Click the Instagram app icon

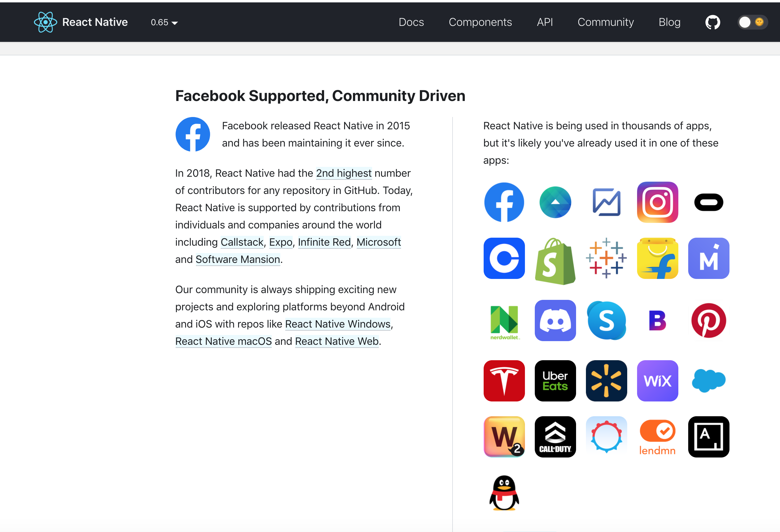(657, 202)
